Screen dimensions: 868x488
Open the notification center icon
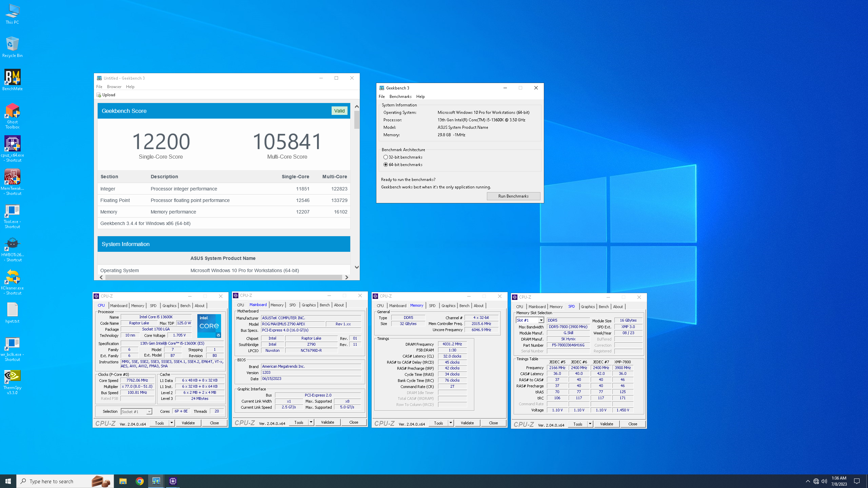coord(857,481)
